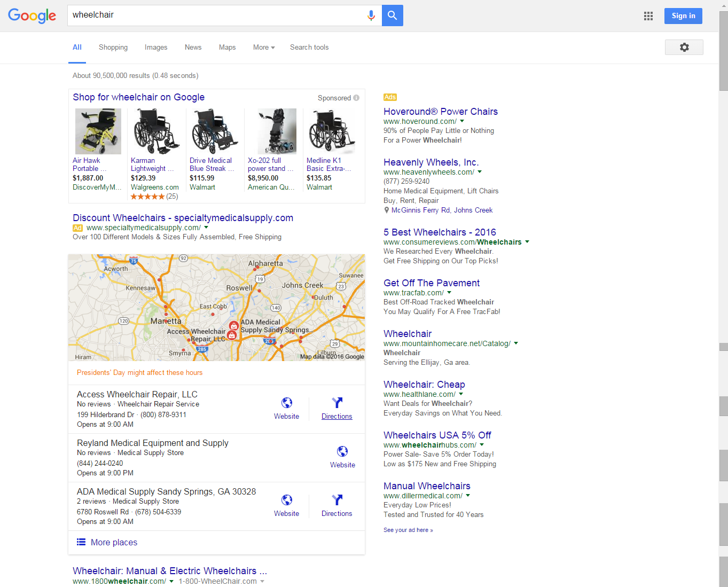Open Search tools options
The height and width of the screenshot is (587, 728).
click(309, 48)
